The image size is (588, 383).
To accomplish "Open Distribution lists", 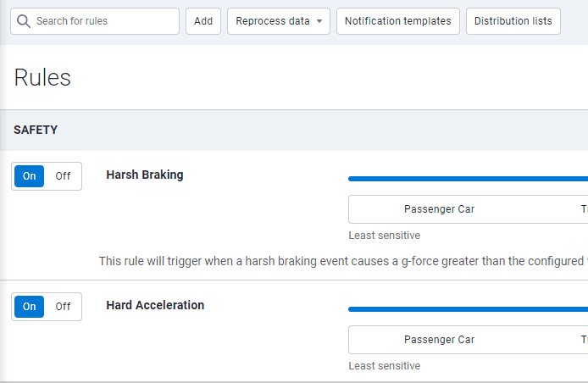I will (513, 21).
